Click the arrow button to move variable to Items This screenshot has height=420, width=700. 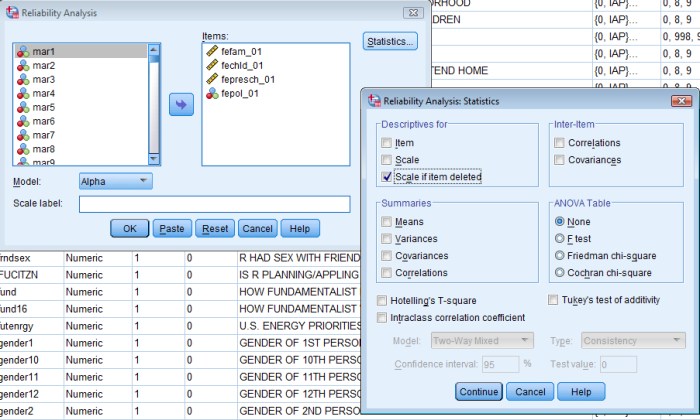click(x=181, y=105)
